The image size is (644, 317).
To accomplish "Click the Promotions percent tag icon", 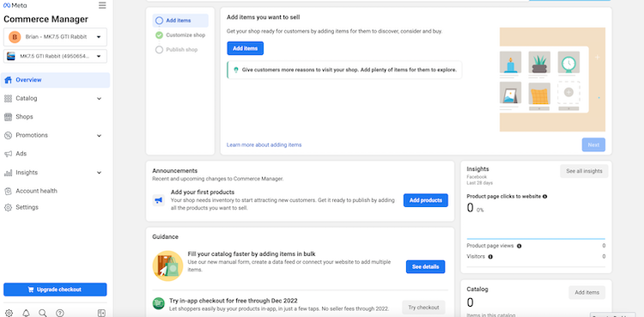I will click(8, 135).
